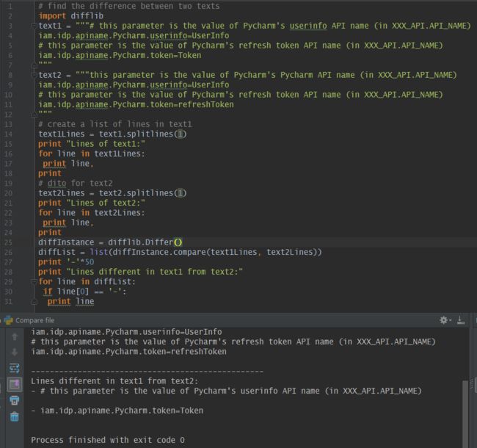Click print "Lines of text2:" statement

click(92, 203)
